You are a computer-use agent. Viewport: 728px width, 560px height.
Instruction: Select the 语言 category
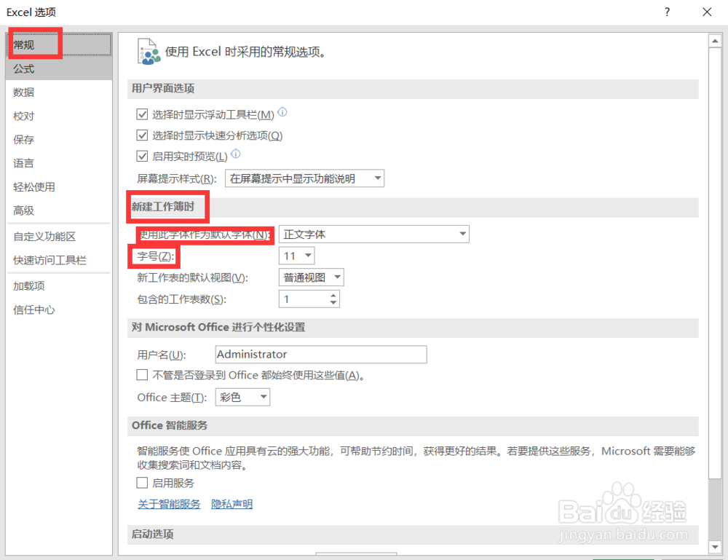[59, 163]
